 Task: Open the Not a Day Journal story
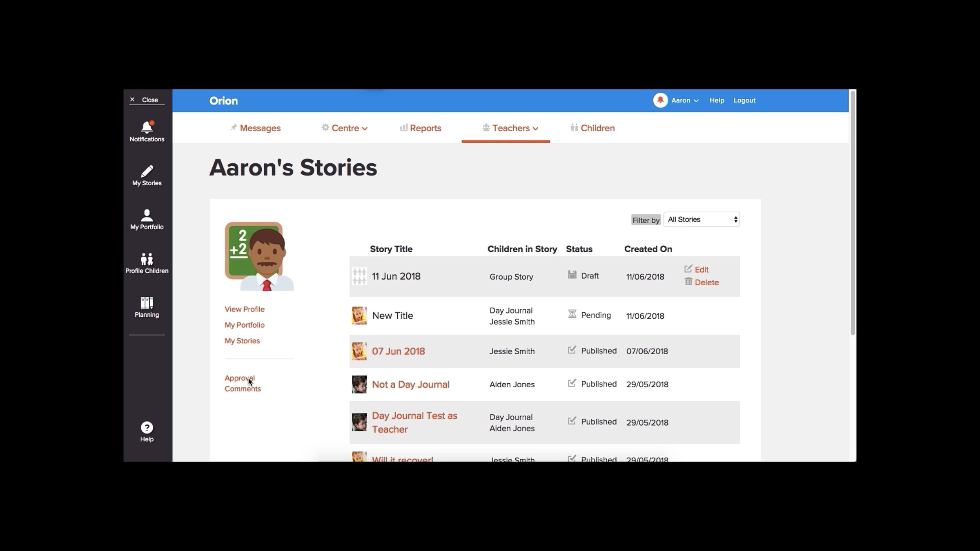tap(410, 384)
